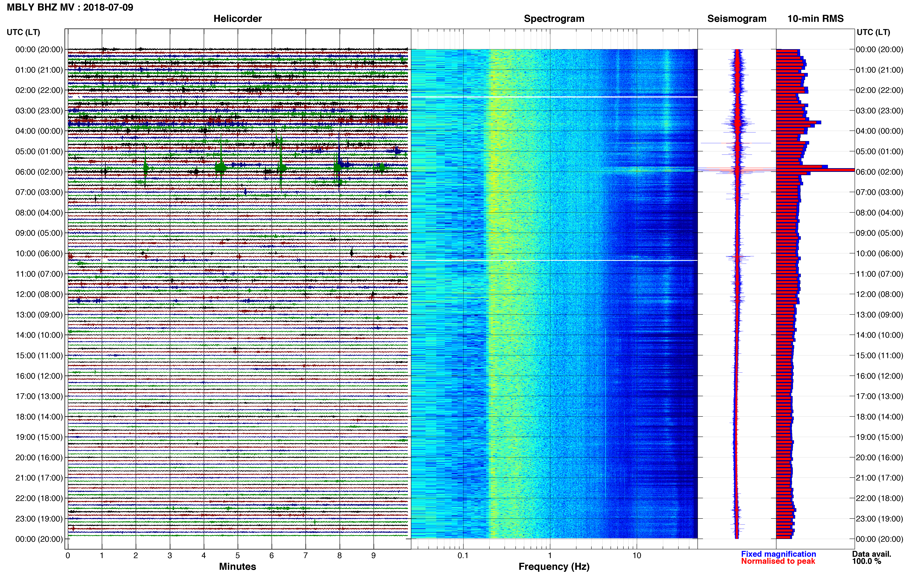
Task: Click the left '03:00 (23:00)' time label
Action: (x=39, y=111)
